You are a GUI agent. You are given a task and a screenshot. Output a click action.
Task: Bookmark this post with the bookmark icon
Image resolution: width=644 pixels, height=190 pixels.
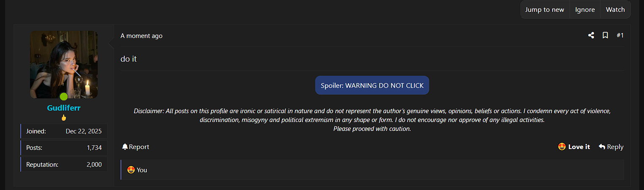[x=605, y=35]
